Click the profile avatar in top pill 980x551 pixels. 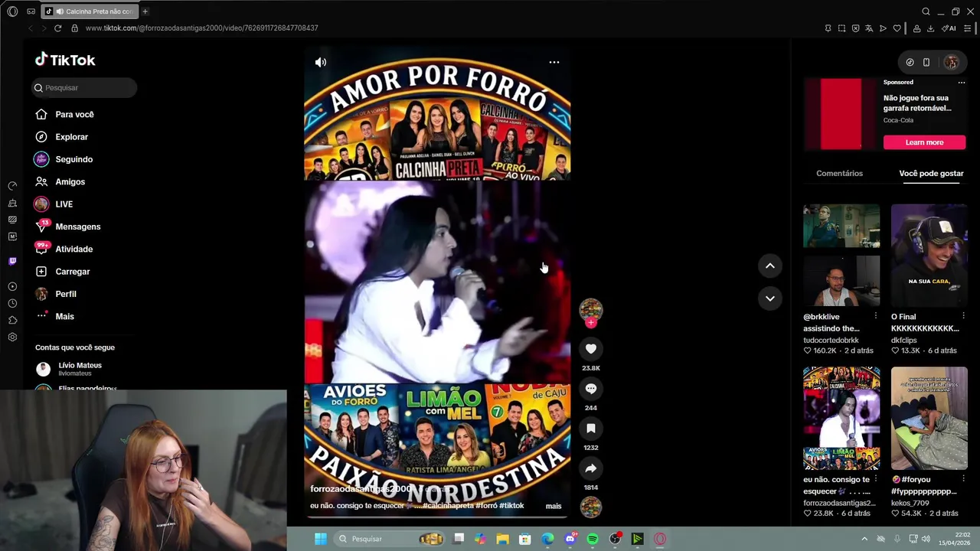(x=951, y=63)
